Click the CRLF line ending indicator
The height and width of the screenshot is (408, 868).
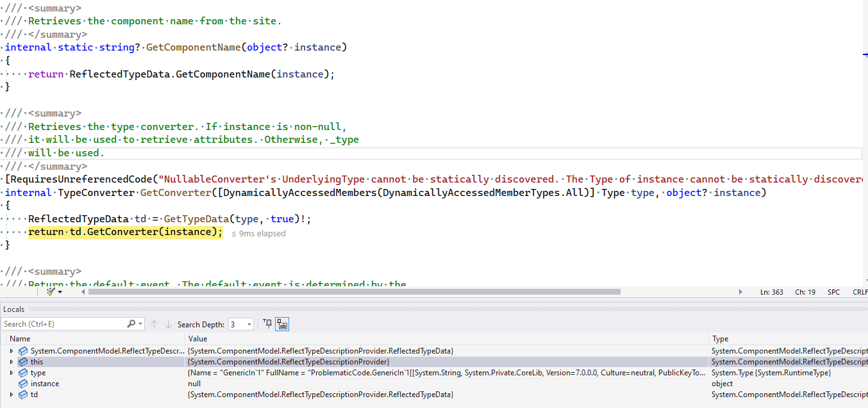859,292
